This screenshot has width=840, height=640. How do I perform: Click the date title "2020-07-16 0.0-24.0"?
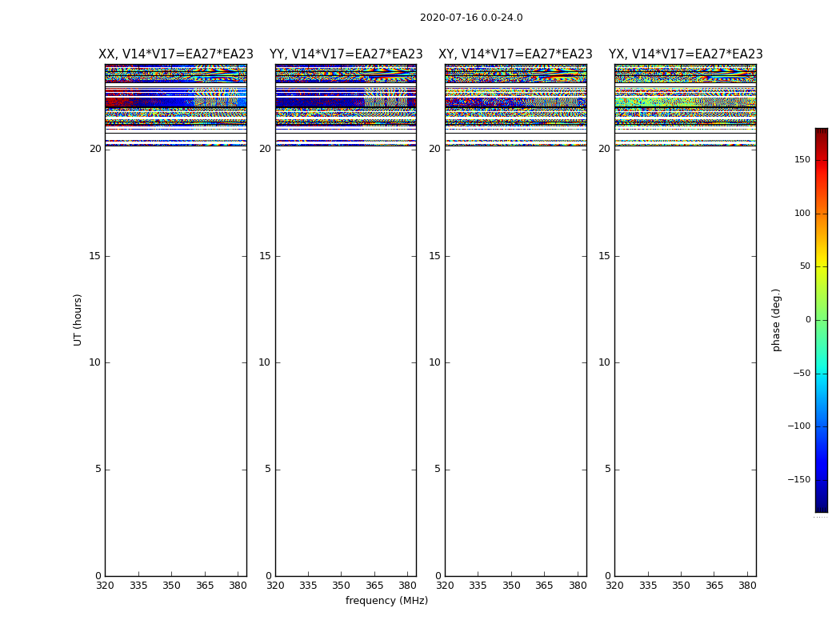tap(471, 18)
